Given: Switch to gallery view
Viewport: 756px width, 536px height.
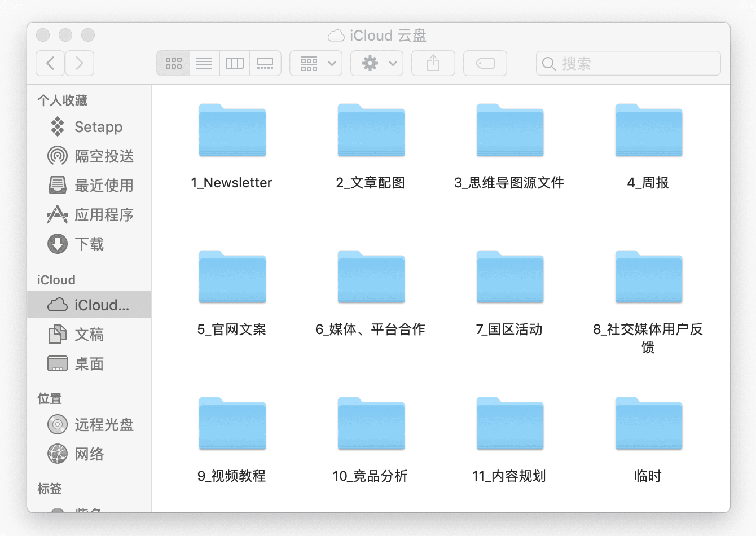Looking at the screenshot, I should point(265,63).
